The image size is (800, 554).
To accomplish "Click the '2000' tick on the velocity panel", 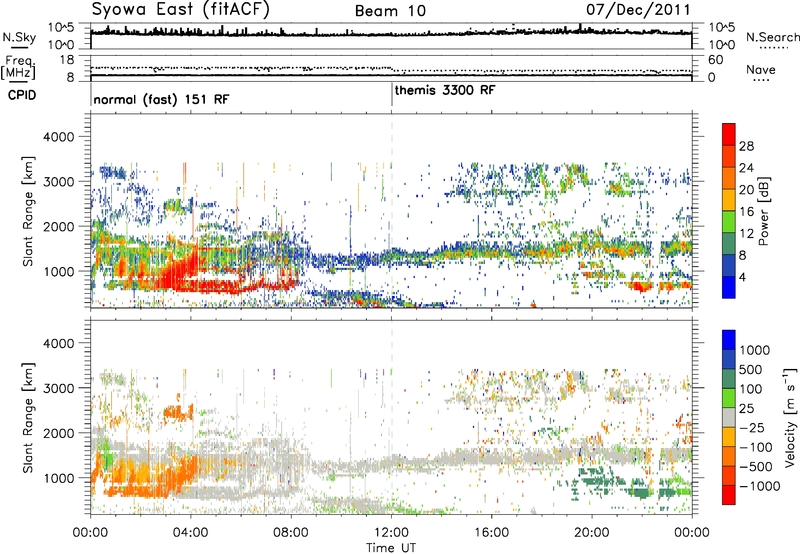I will (x=59, y=433).
